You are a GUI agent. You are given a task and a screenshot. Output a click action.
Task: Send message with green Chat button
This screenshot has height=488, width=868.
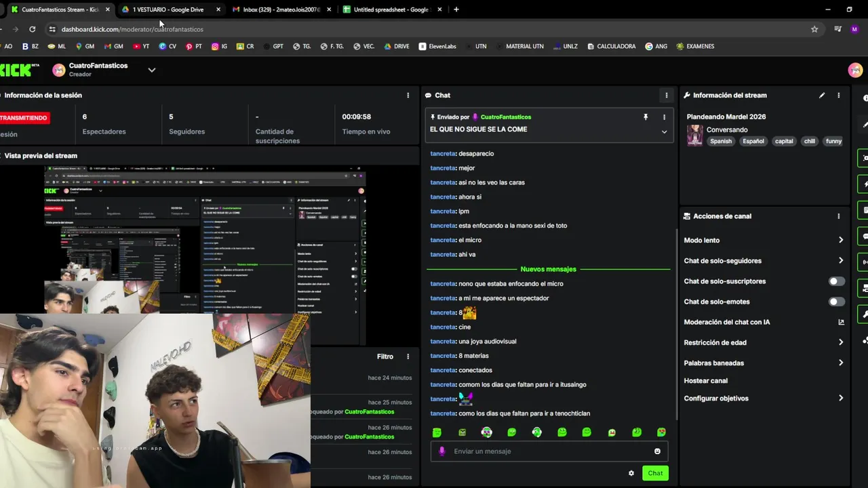point(655,473)
